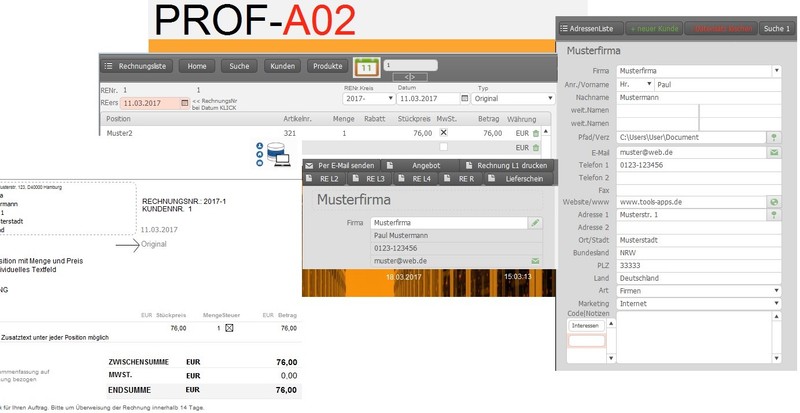This screenshot has width=800, height=413.
Task: Click the green pencil edit icon beside Firma
Action: coord(535,223)
